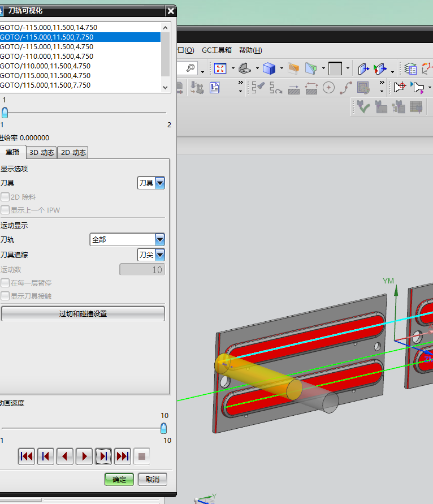433x504 pixels.
Task: Click the gray background color icon
Action: [335, 68]
